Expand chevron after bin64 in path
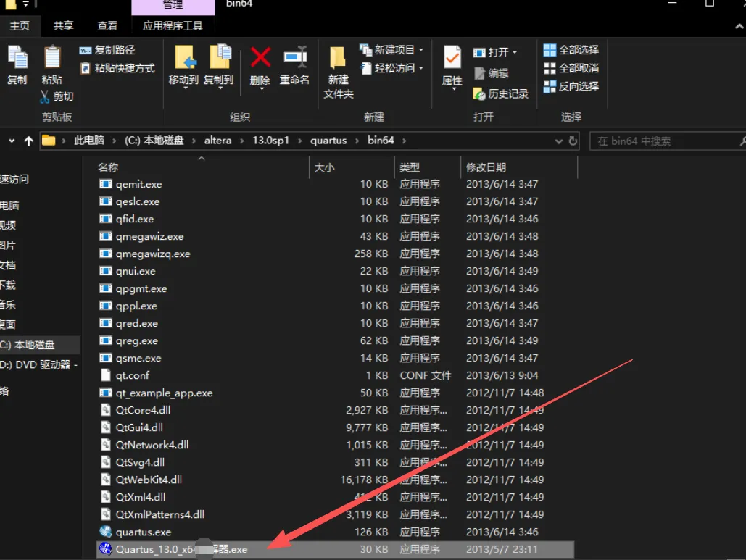 pos(404,141)
